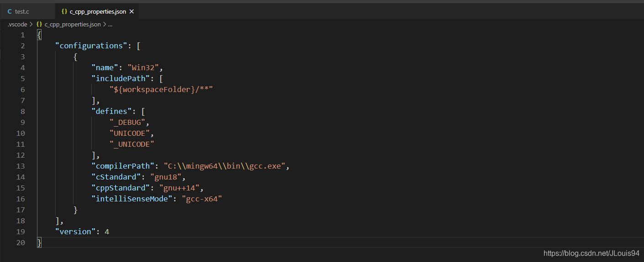This screenshot has width=644, height=262.
Task: Click the "includePath" key
Action: click(x=120, y=78)
